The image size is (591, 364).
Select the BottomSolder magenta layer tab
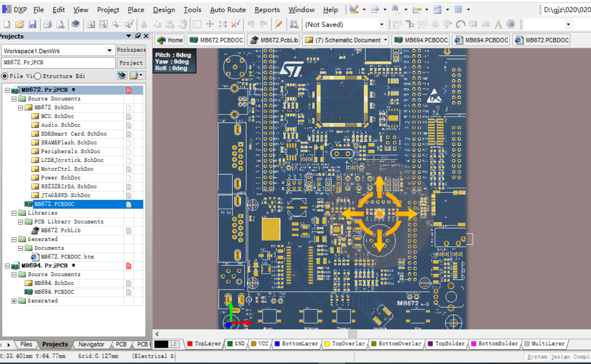pos(494,344)
